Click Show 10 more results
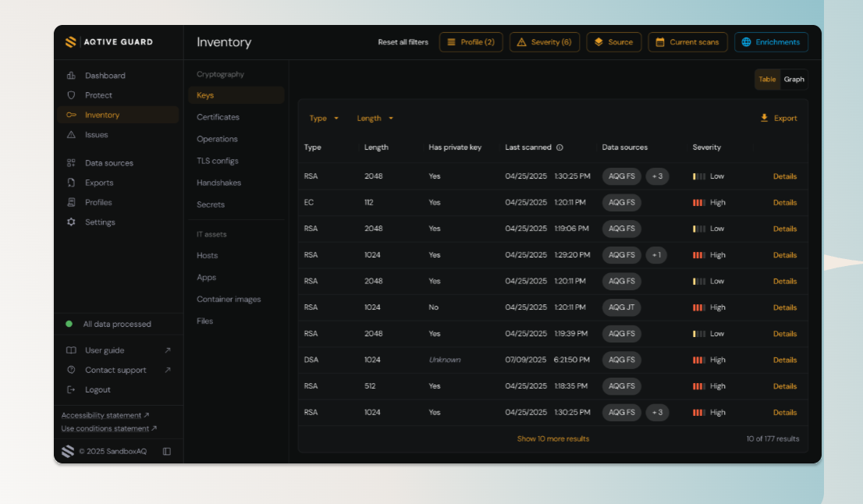The width and height of the screenshot is (863, 504). pyautogui.click(x=552, y=438)
